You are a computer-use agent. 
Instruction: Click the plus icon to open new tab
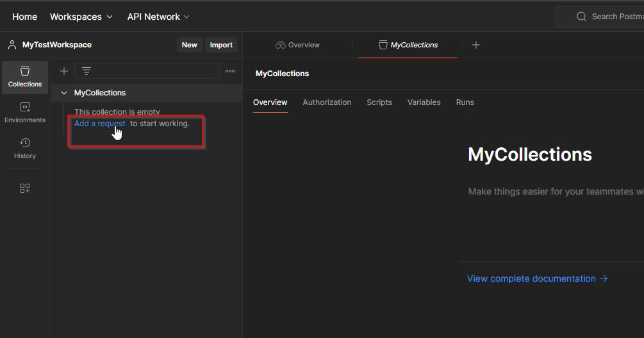click(476, 45)
